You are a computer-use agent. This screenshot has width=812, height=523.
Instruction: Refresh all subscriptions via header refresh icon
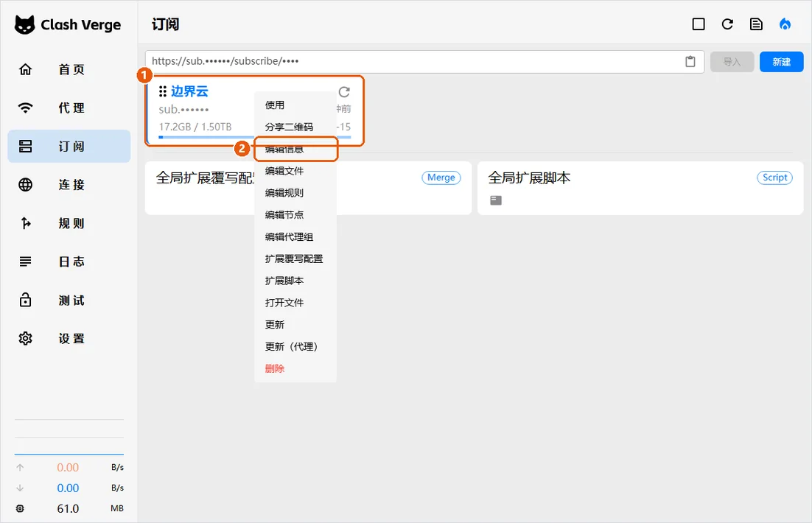pyautogui.click(x=727, y=24)
